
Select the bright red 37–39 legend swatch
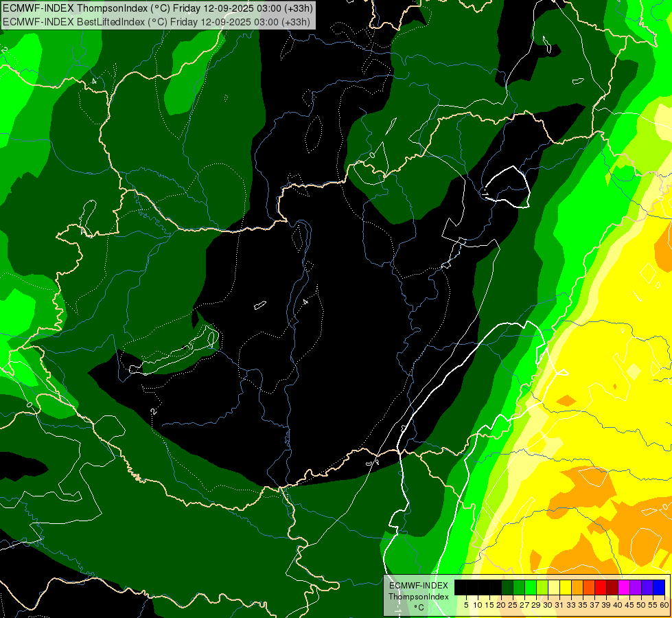[601, 587]
